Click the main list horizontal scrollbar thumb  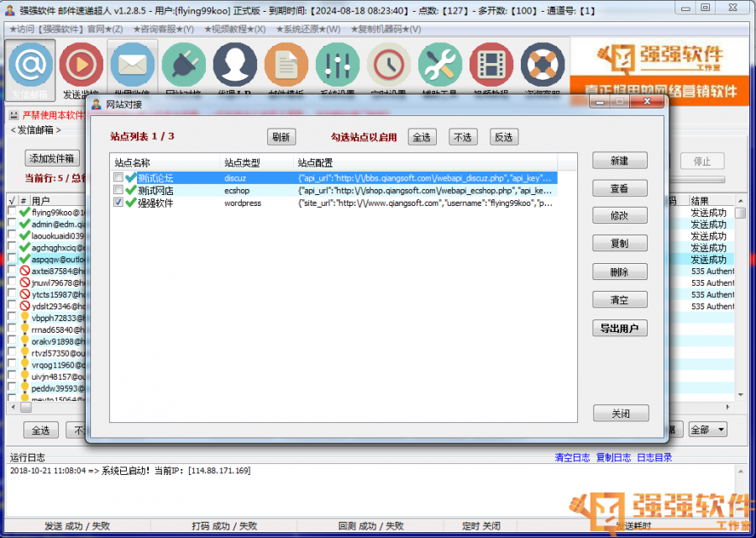25,407
